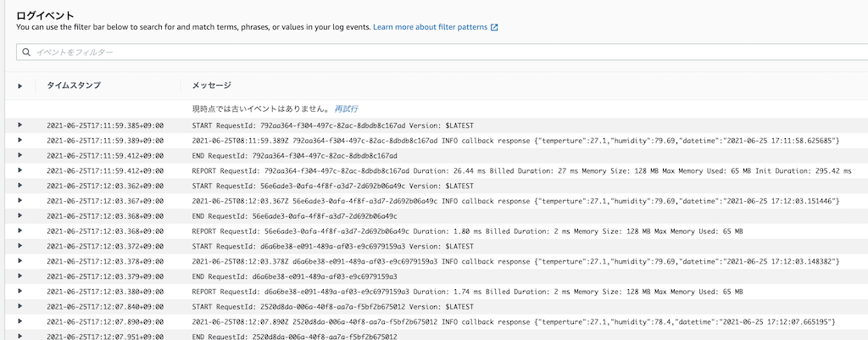This screenshot has width=868, height=340.
Task: Expand the REPORT RequestId 792aa364 log row
Action: coord(20,170)
